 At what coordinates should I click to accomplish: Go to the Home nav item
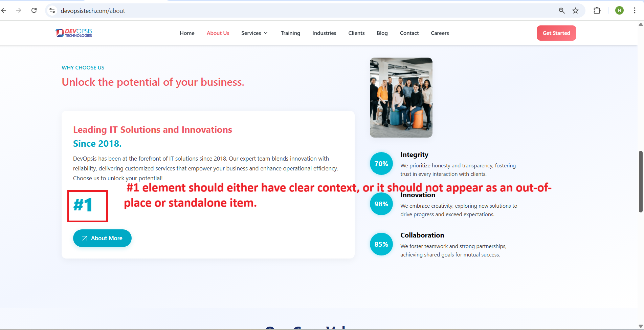pos(187,33)
